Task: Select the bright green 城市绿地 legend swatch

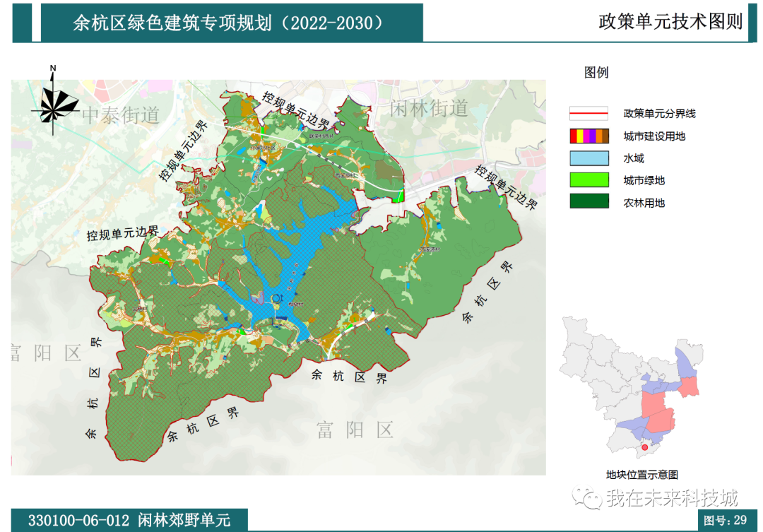Action: [588, 180]
